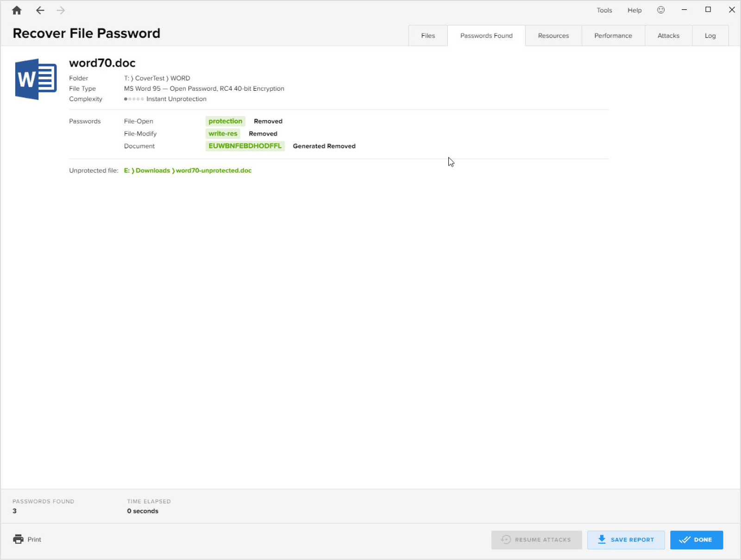The height and width of the screenshot is (560, 741).
Task: Select the File-Open password 'protection'
Action: (x=226, y=121)
